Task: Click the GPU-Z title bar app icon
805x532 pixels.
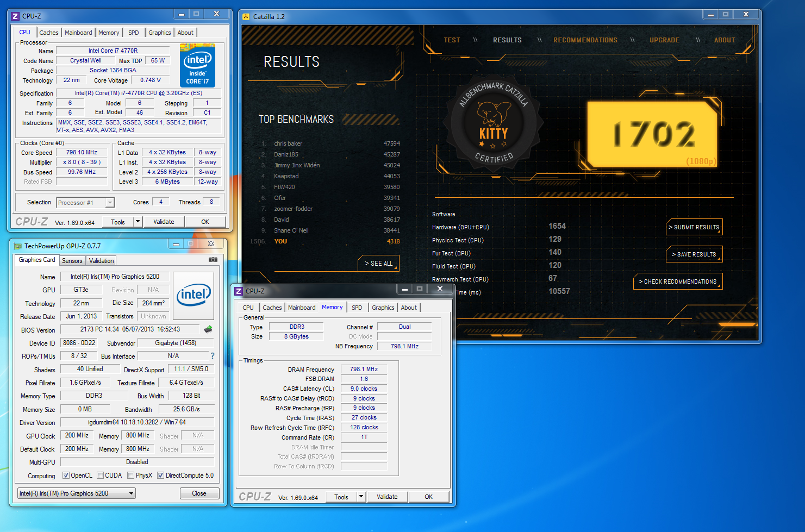Action: click(x=17, y=246)
